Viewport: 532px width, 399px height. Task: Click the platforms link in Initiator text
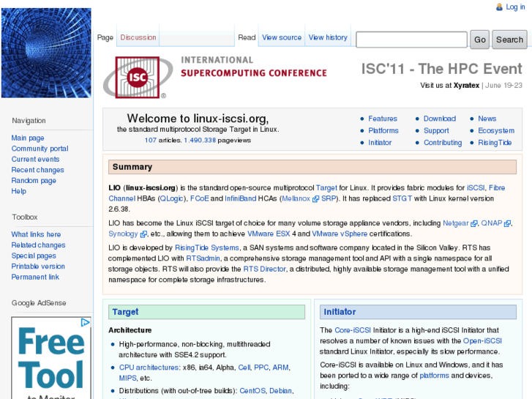[434, 376]
